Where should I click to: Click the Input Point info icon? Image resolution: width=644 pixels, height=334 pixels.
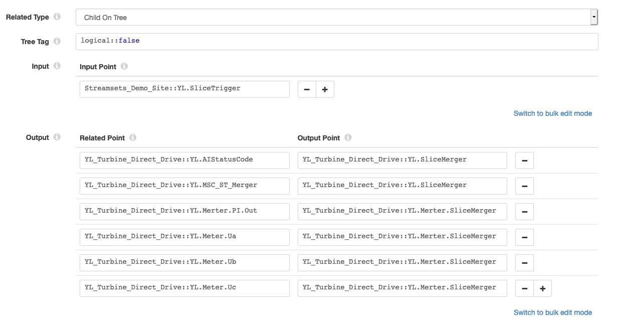125,66
